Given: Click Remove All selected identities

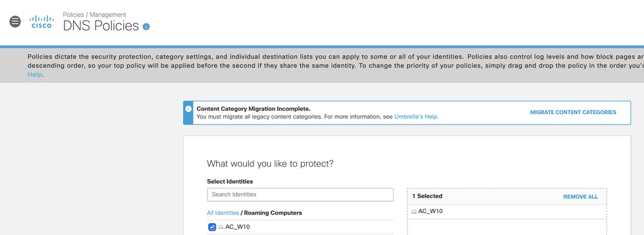Looking at the screenshot, I should [x=580, y=197].
